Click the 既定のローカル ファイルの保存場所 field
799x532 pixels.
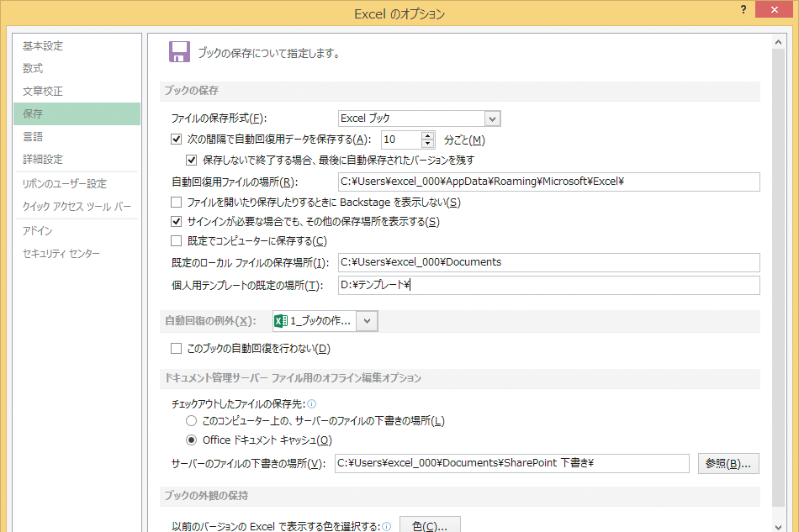[549, 262]
